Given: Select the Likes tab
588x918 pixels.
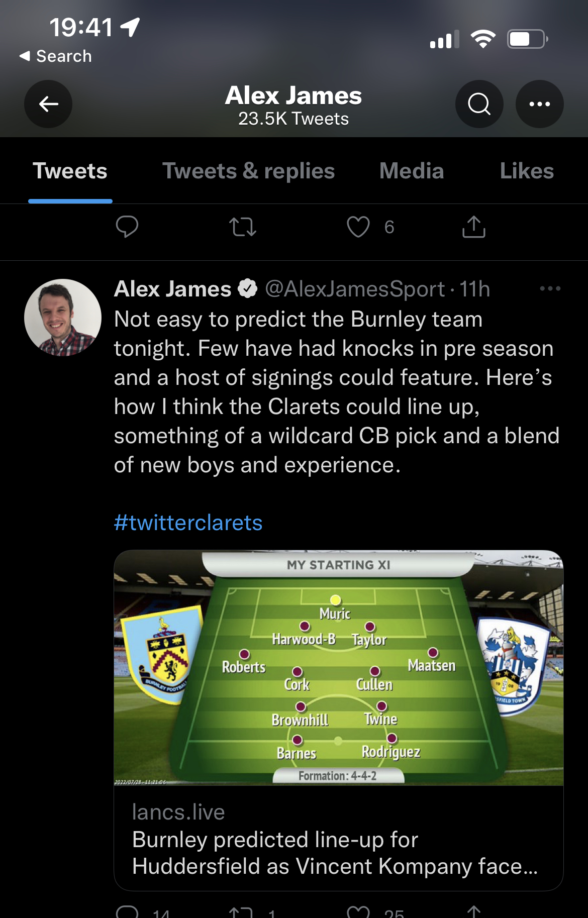Looking at the screenshot, I should (526, 171).
